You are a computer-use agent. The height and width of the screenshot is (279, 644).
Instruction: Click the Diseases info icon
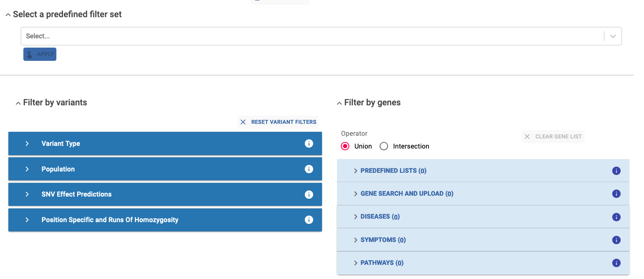(x=616, y=217)
